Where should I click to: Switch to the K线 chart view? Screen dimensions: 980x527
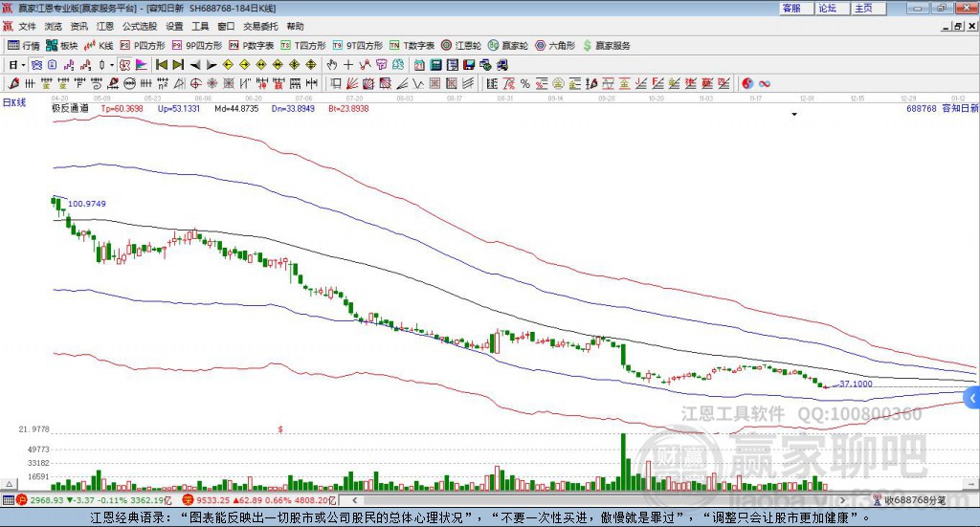coord(99,46)
